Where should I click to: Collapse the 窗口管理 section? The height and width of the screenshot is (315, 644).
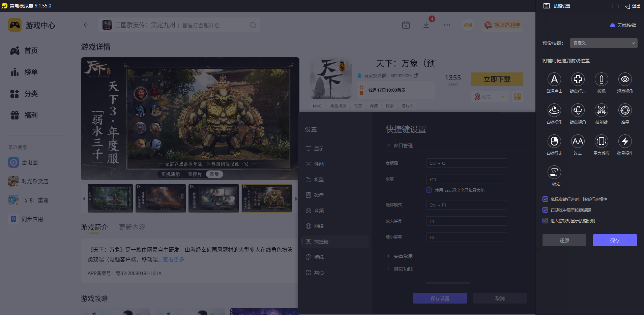point(400,146)
